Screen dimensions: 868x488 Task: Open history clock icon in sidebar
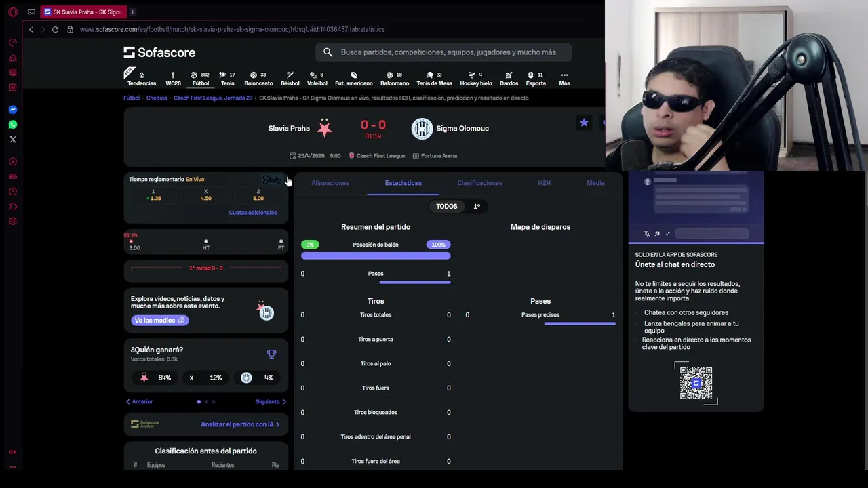click(12, 191)
